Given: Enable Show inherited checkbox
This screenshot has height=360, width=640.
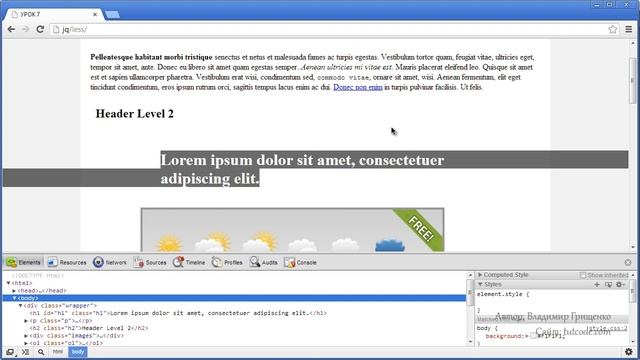Looking at the screenshot, I should point(583,276).
